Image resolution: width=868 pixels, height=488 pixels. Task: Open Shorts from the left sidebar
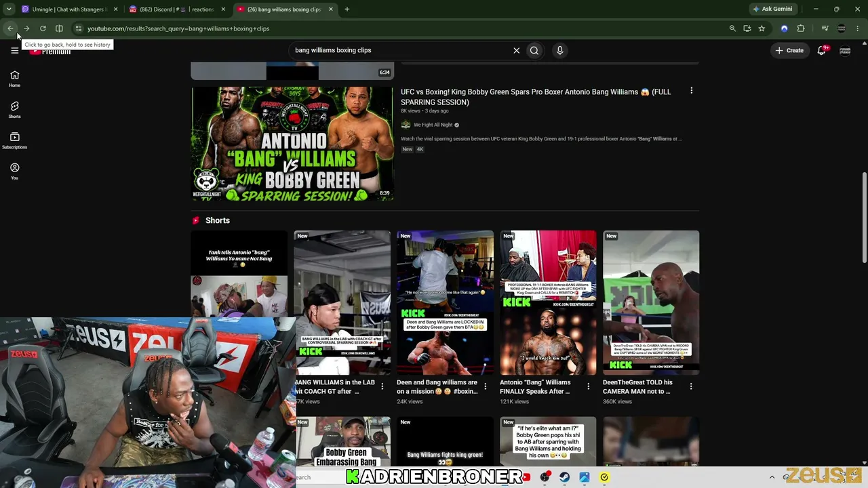[14, 110]
